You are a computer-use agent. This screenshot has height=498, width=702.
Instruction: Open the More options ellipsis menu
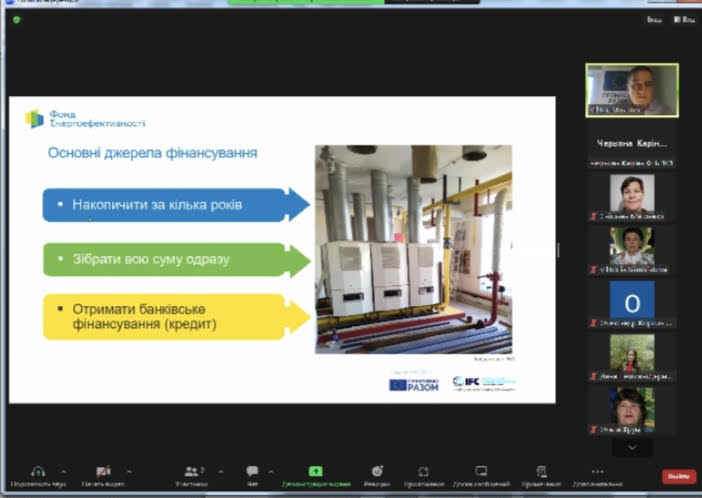tap(598, 474)
